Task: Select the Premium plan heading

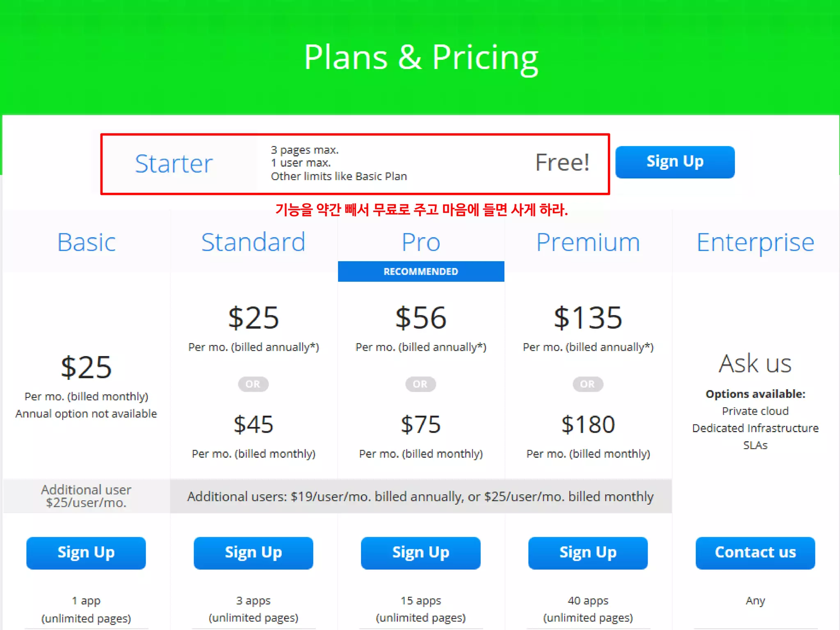Action: 588,242
